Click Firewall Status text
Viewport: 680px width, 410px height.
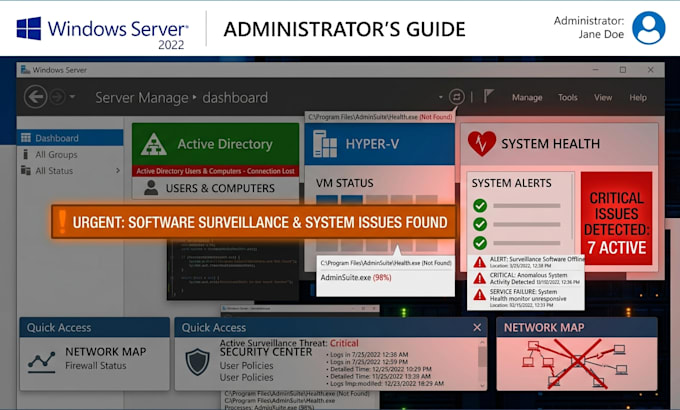(96, 366)
